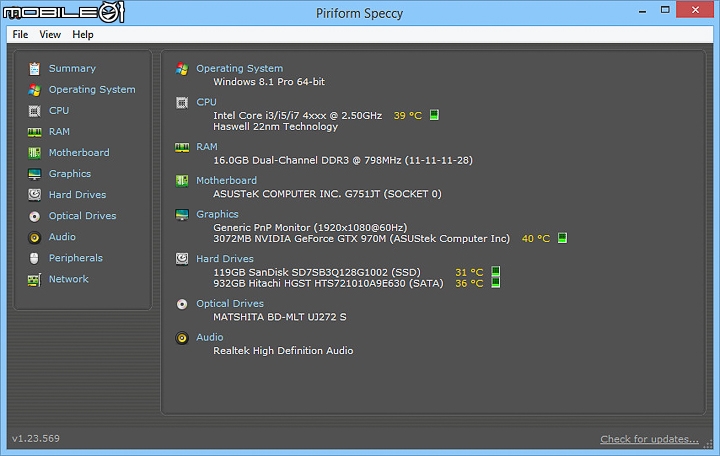Click the Graphics monitor icon in sidebar
The image size is (720, 456).
34,174
